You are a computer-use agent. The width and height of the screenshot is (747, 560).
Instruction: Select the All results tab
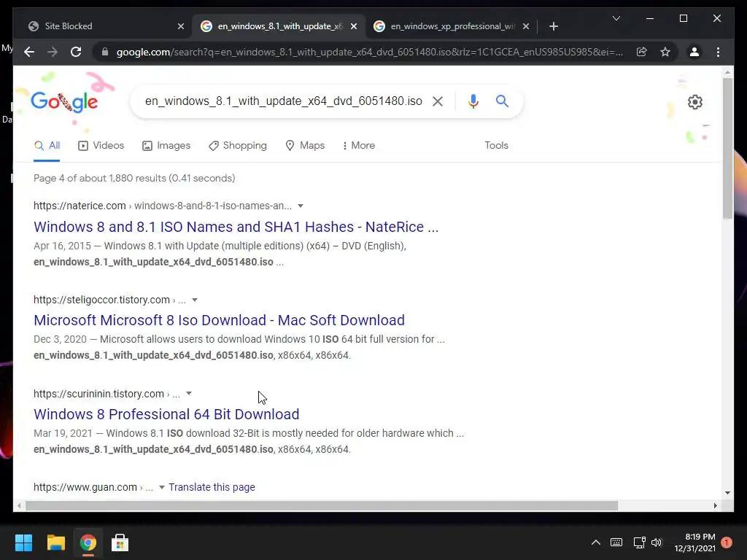click(47, 145)
